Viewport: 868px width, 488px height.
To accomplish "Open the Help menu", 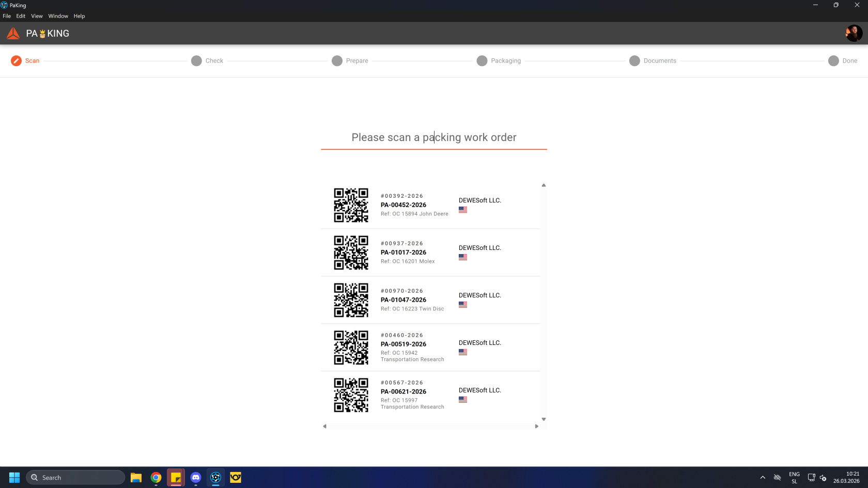I will tap(79, 16).
